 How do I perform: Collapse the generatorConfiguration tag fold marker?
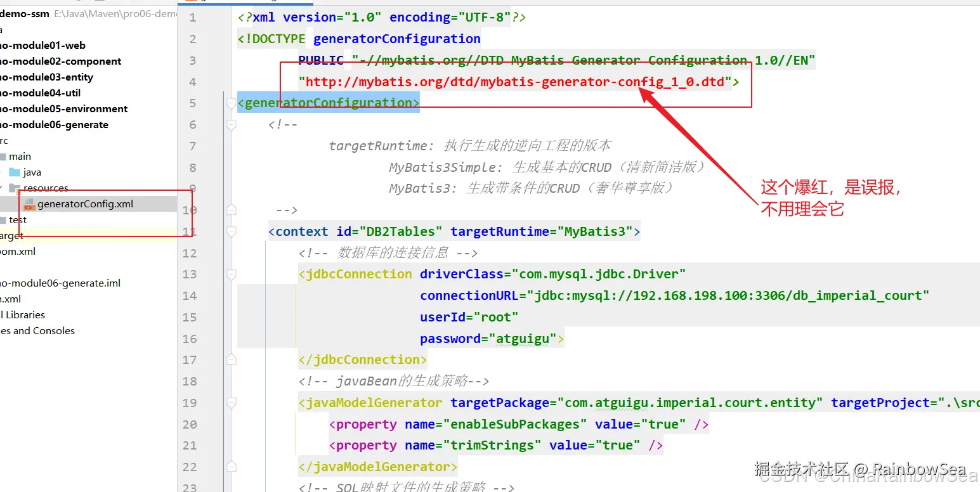click(231, 103)
